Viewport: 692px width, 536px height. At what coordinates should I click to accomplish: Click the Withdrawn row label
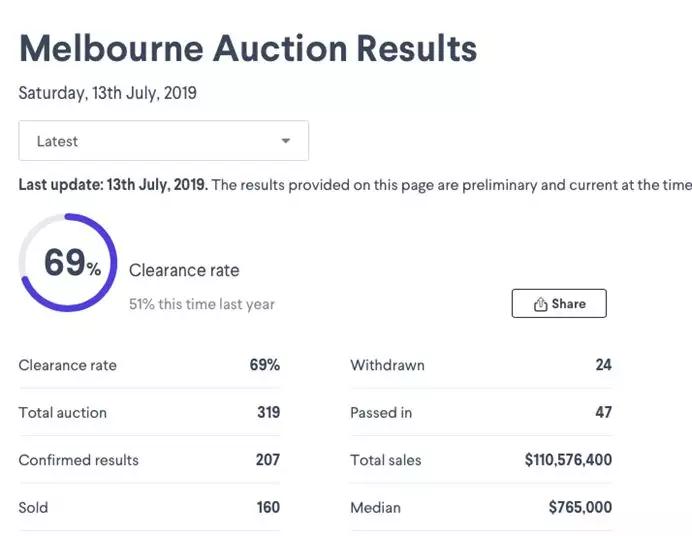click(387, 365)
